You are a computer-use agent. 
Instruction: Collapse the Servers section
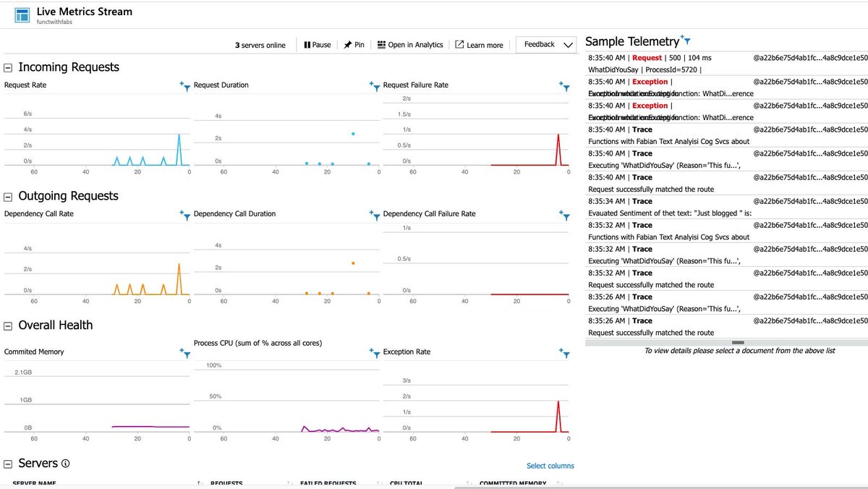(x=9, y=464)
